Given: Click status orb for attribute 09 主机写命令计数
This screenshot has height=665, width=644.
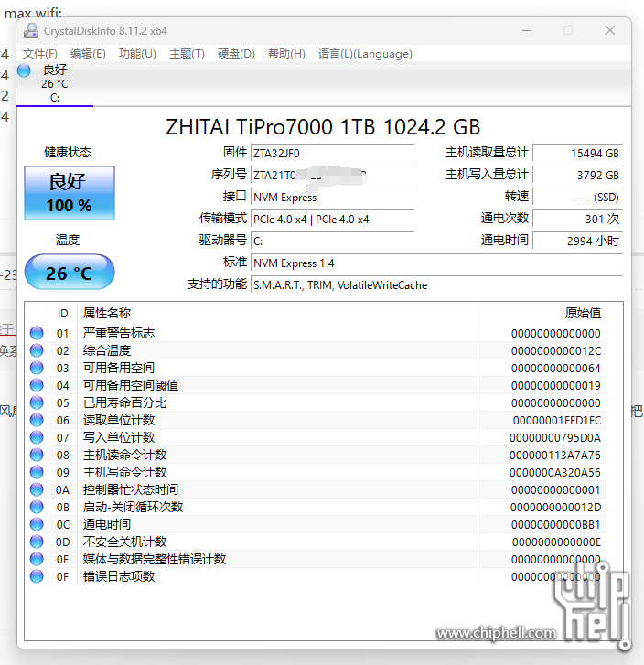Looking at the screenshot, I should 37,472.
